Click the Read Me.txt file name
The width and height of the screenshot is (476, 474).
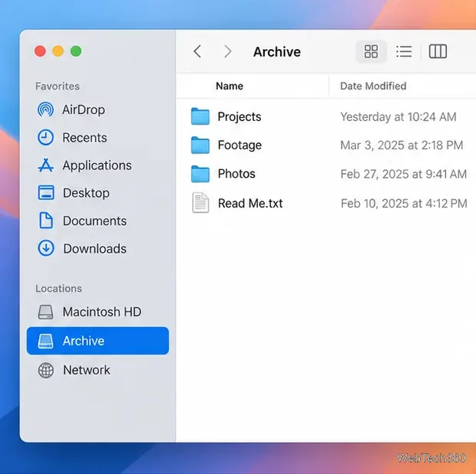pos(250,203)
